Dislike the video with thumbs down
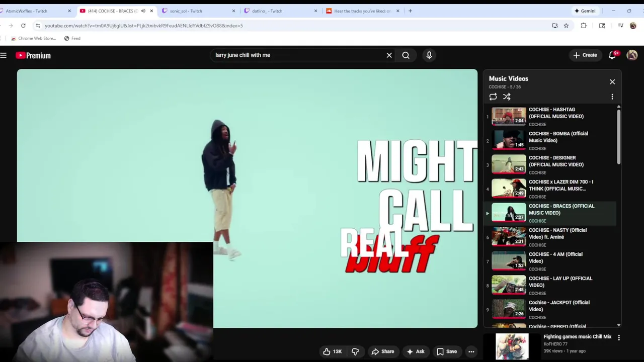Viewport: 644px width, 362px height. tap(355, 351)
